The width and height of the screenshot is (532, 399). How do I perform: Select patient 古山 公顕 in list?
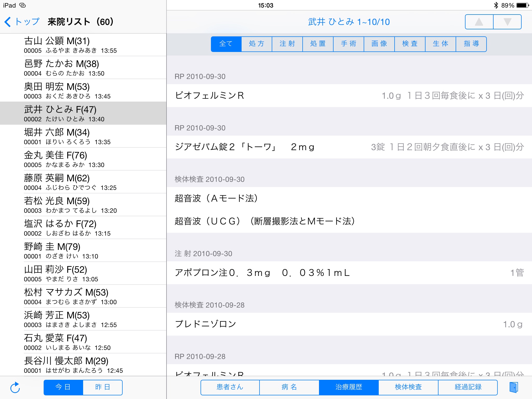pyautogui.click(x=83, y=45)
